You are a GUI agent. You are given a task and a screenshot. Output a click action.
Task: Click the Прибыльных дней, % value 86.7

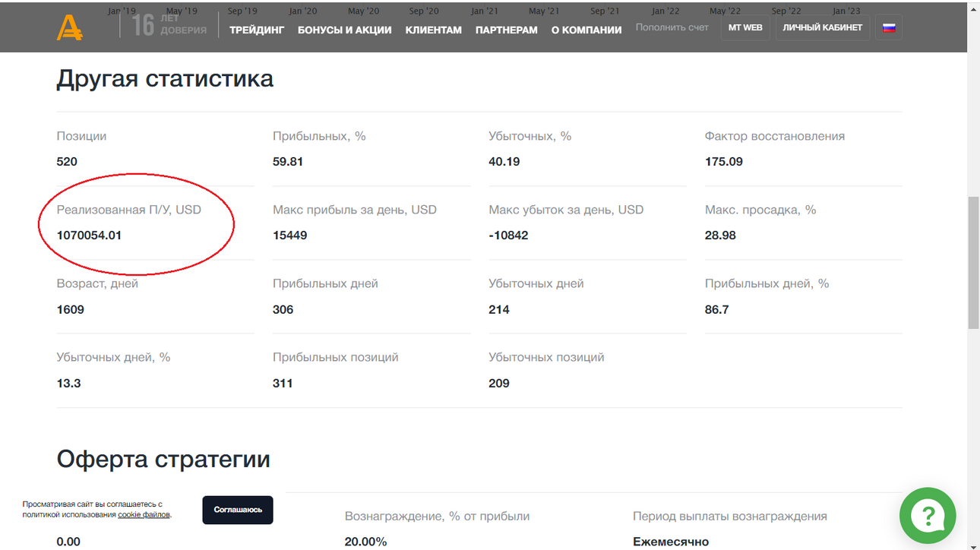717,310
